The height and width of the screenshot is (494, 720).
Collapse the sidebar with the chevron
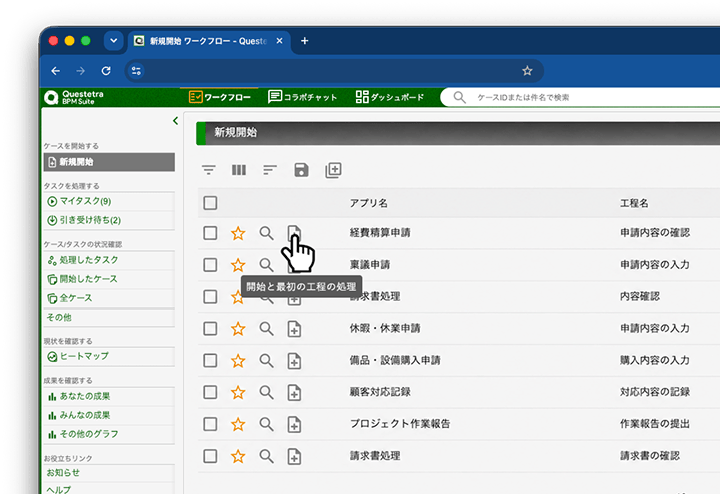[175, 121]
